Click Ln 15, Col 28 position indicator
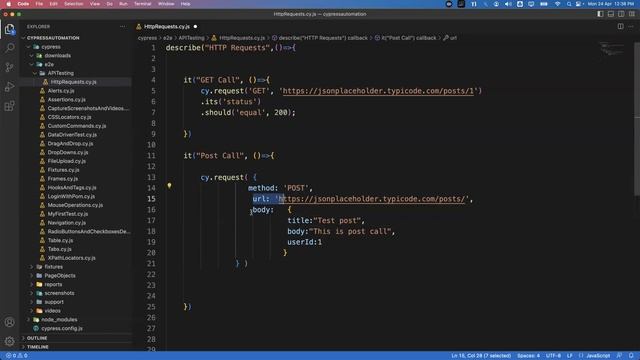 click(x=481, y=356)
